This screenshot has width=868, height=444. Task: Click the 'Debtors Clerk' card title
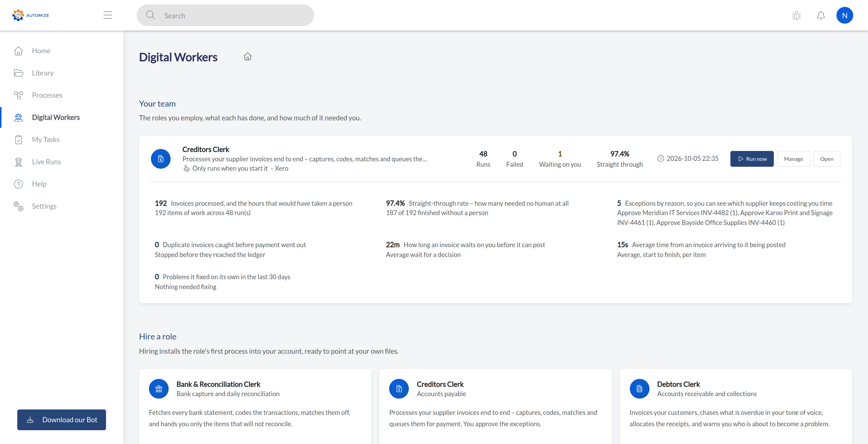678,384
